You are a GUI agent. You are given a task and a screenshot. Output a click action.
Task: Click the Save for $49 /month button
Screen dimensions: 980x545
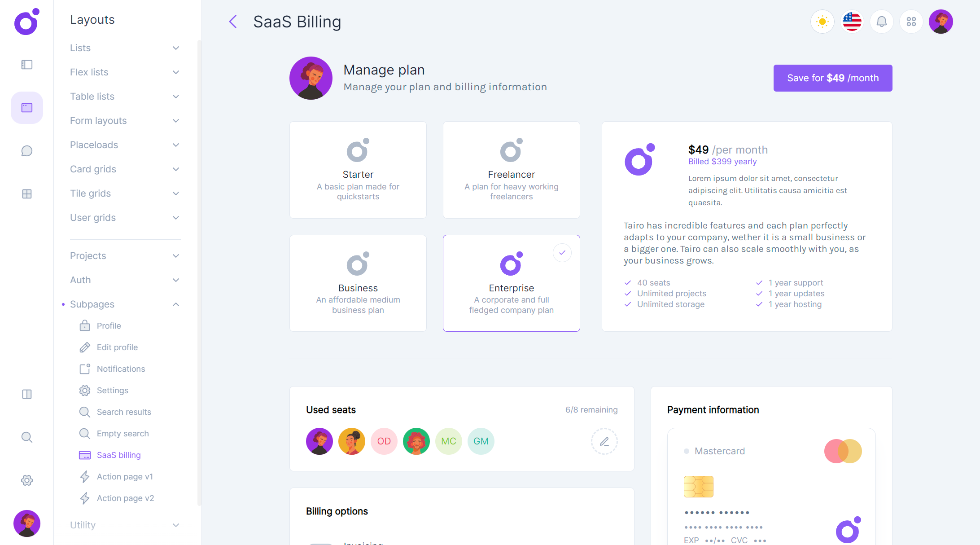[x=832, y=78]
